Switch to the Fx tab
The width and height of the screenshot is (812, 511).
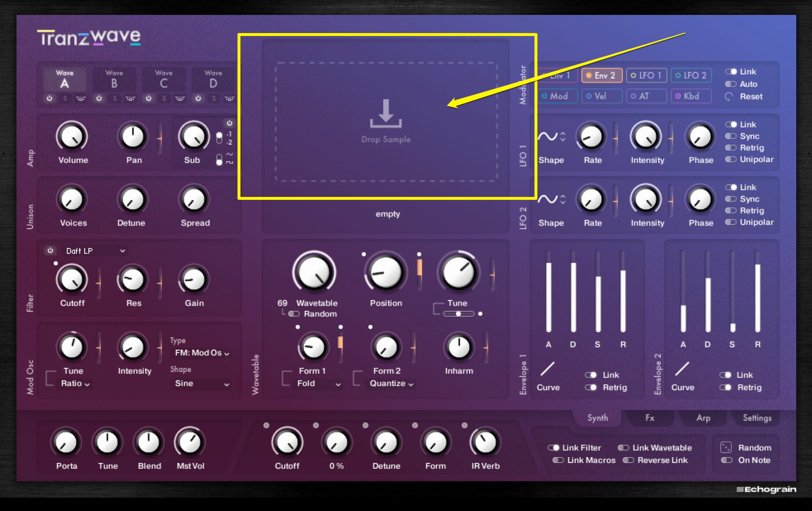pos(650,418)
